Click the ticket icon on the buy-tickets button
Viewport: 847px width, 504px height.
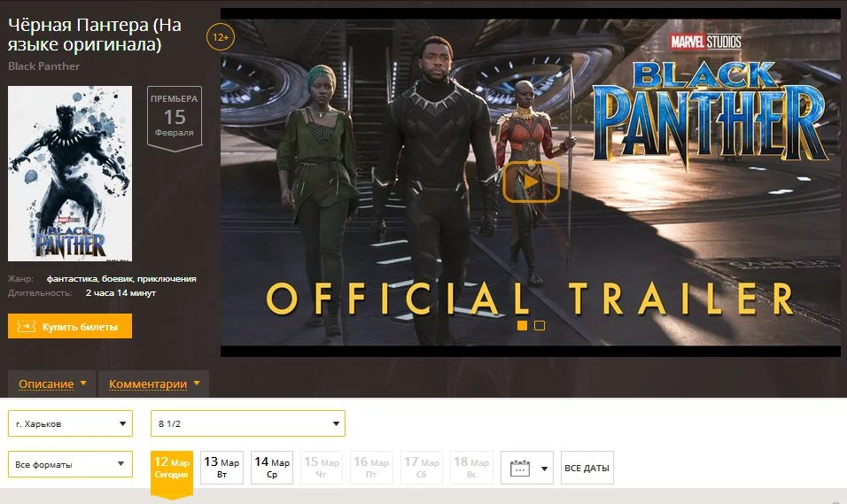pos(27,326)
